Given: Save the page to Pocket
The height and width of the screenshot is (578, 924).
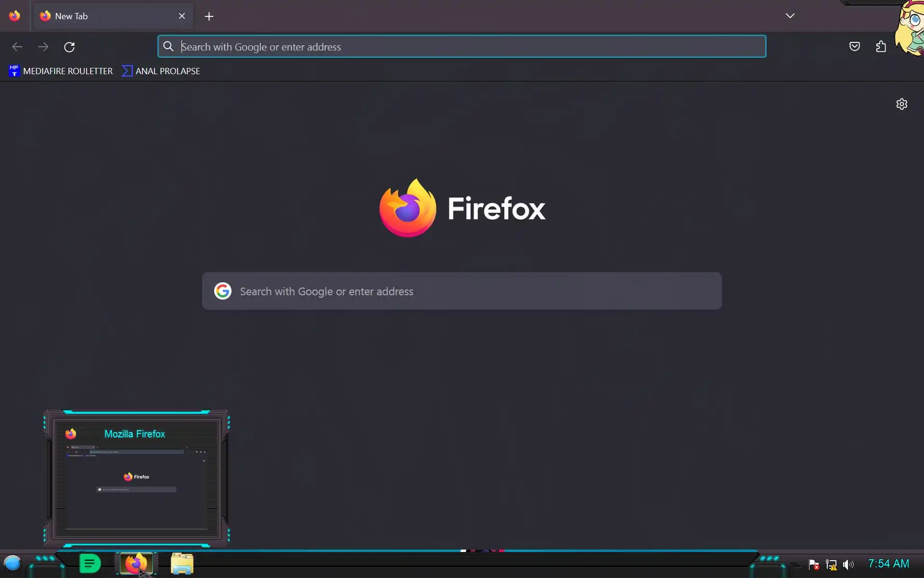Looking at the screenshot, I should click(854, 47).
